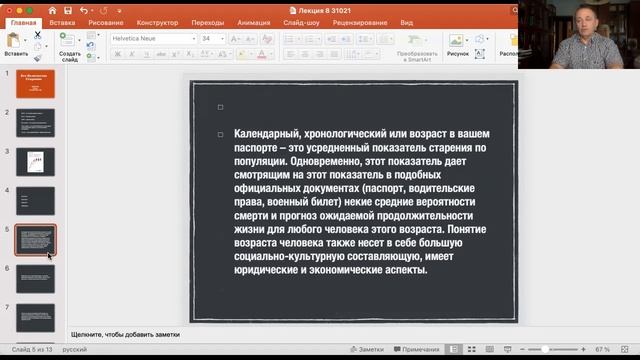
Task: Toggle the Заметки notes pane
Action: coord(367,349)
